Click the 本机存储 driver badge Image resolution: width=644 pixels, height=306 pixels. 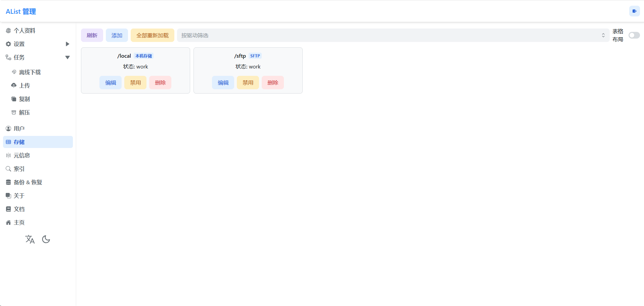pyautogui.click(x=144, y=56)
